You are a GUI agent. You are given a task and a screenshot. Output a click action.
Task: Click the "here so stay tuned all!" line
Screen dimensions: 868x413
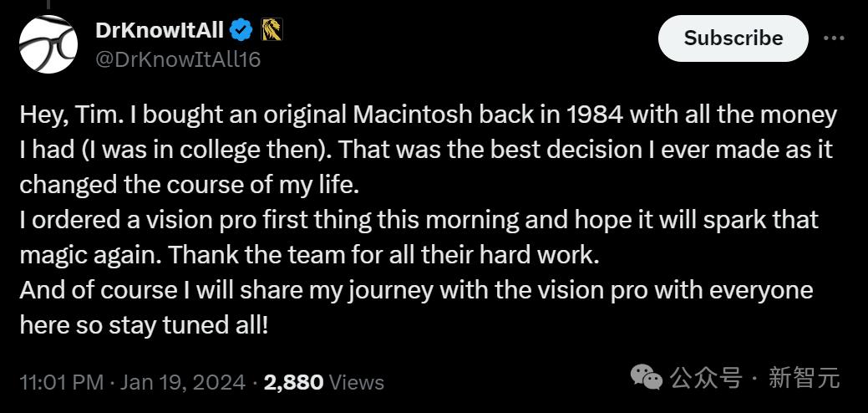click(144, 324)
